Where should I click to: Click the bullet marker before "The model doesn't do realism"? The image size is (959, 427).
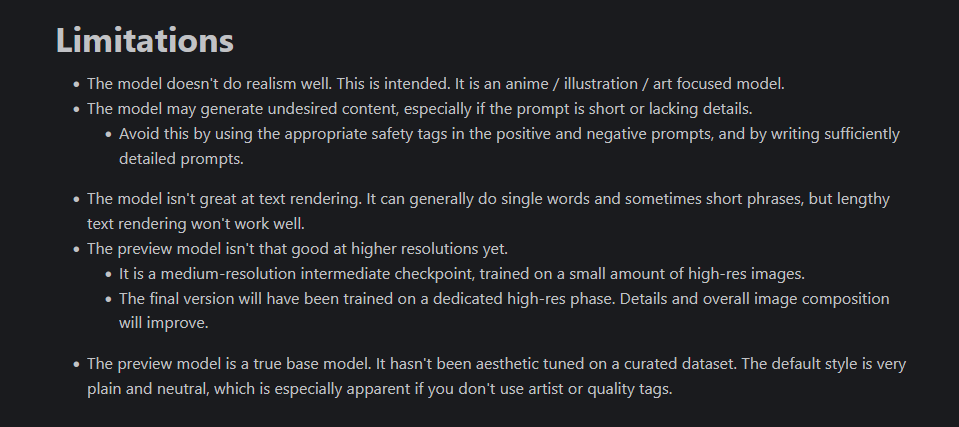tap(76, 85)
